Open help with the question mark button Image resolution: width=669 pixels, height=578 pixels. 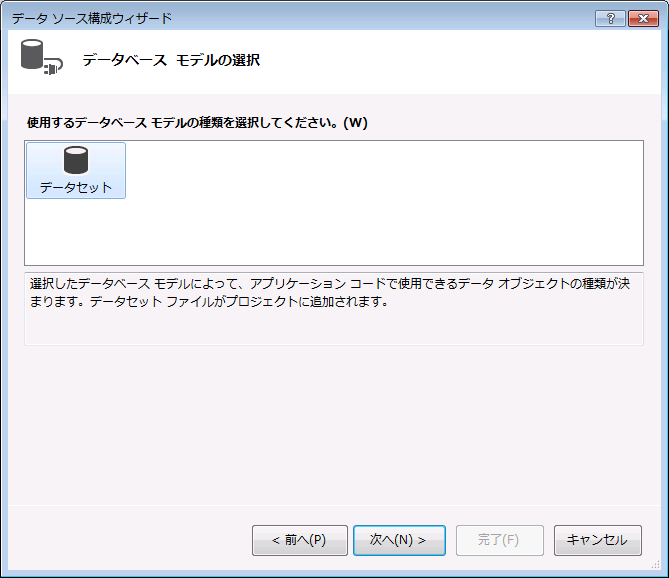point(609,18)
